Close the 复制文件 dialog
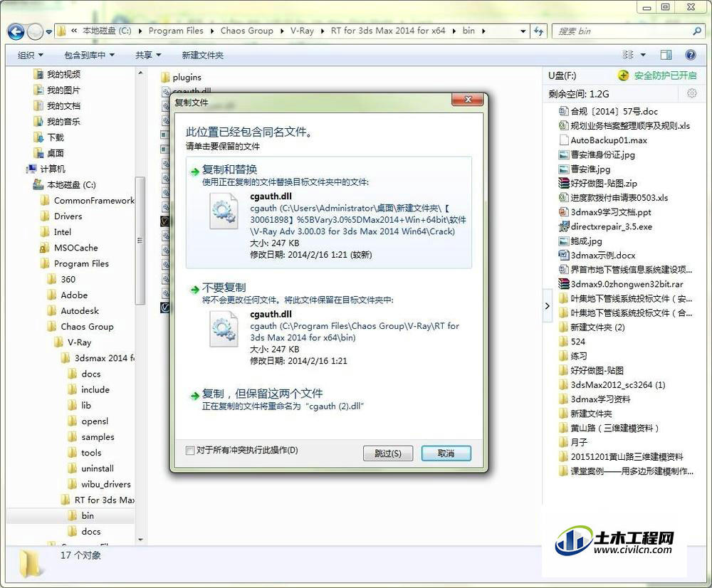 pyautogui.click(x=467, y=100)
